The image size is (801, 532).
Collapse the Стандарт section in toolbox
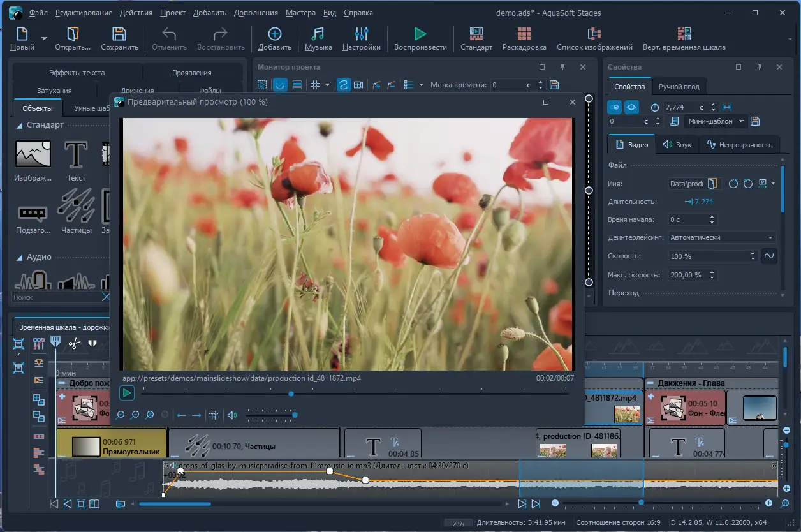(x=20, y=126)
